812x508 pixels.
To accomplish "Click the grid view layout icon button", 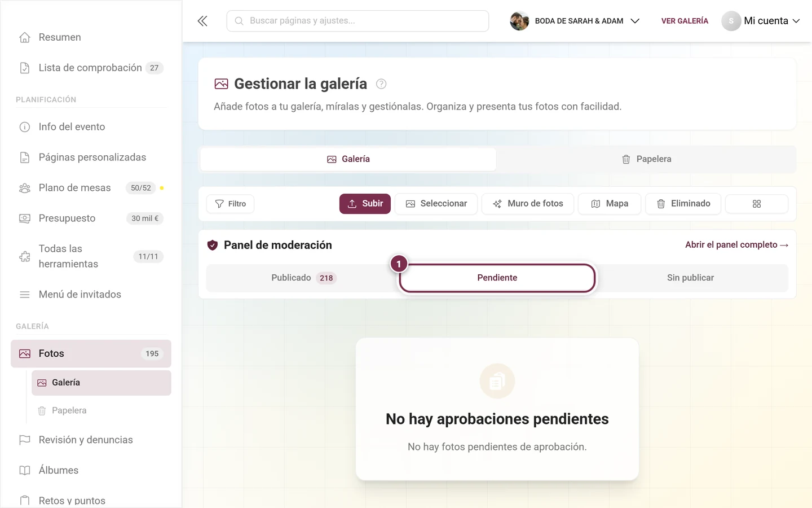I will pyautogui.click(x=757, y=204).
